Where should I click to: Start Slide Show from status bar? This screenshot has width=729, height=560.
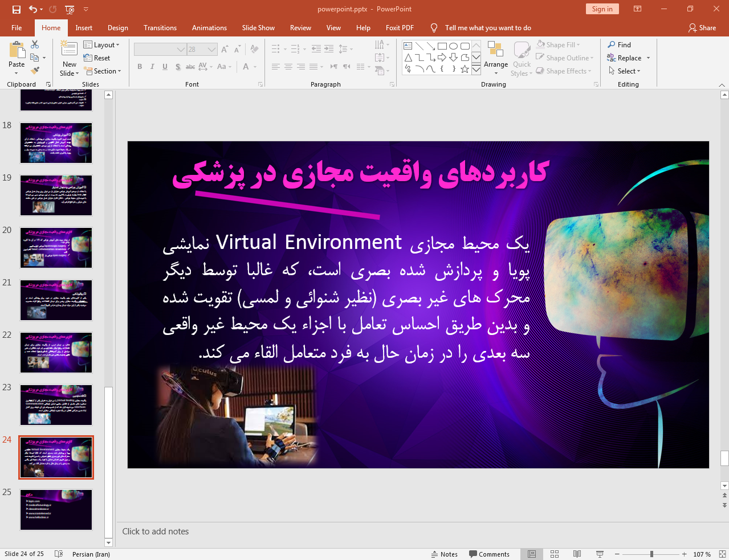click(600, 554)
